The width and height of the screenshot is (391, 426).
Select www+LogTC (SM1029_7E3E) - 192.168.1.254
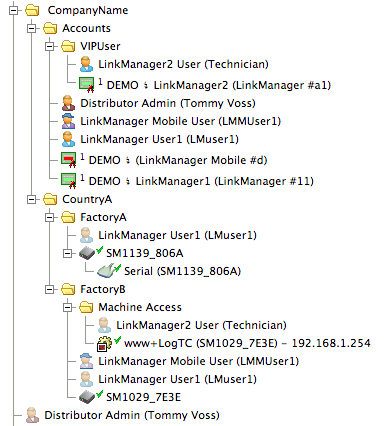247,343
